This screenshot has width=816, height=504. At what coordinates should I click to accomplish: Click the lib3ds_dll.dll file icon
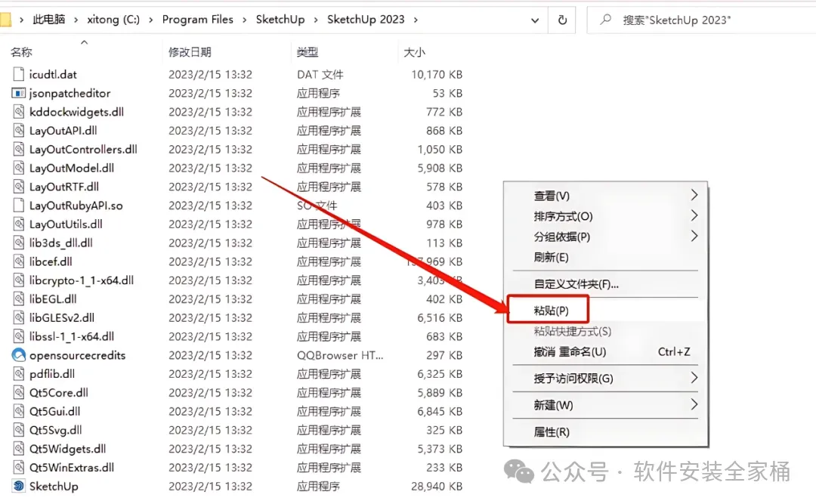(x=19, y=243)
